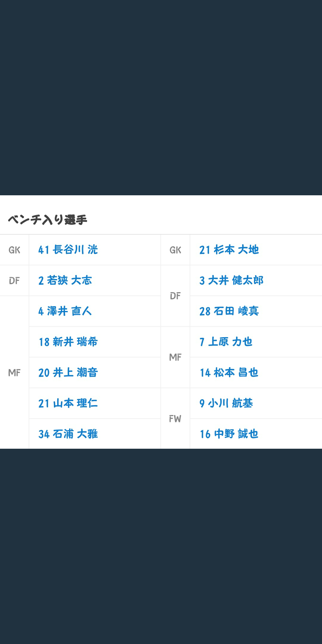Select goalkeeper 21 杉本 大地
Screen dimensions: 322x644
tap(229, 250)
